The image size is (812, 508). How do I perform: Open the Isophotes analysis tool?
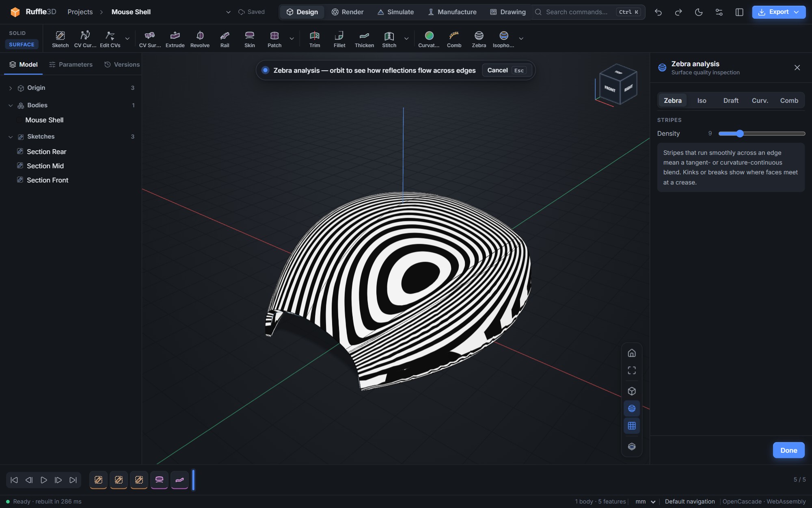click(x=503, y=39)
